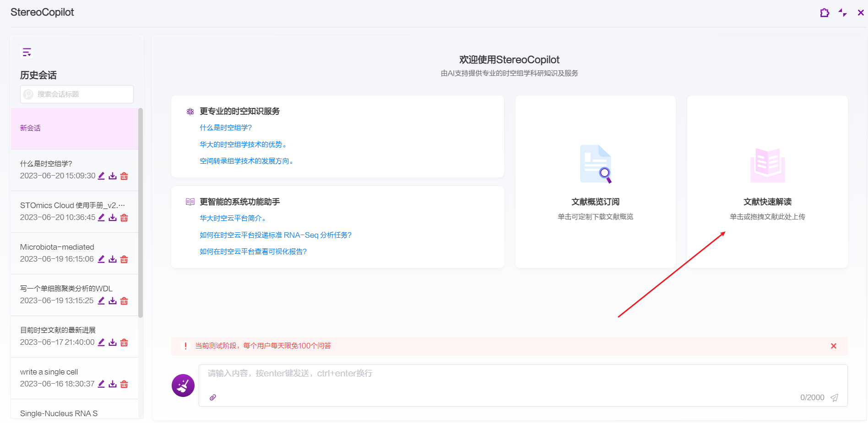Click the 文献快速解读 upload card

coord(767,182)
